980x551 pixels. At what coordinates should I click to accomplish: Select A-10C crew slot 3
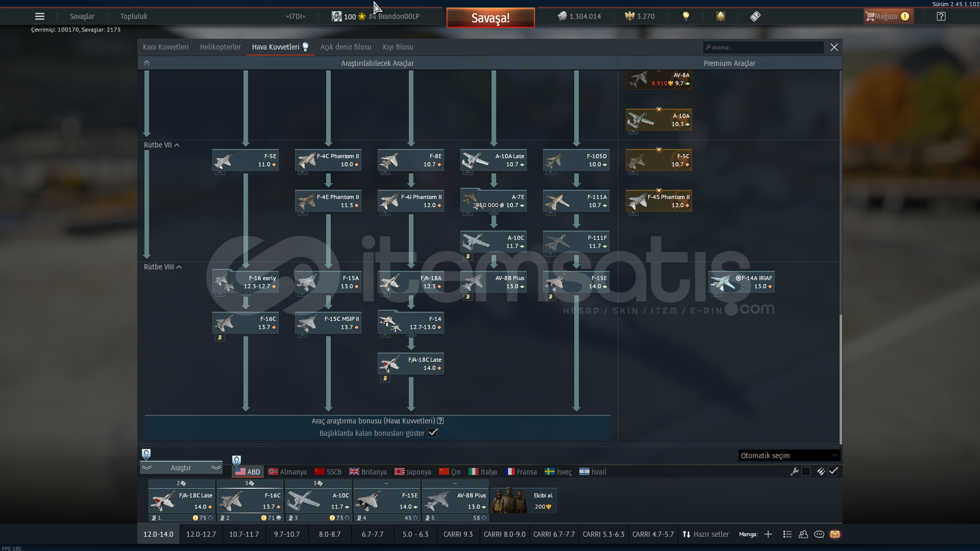point(318,500)
